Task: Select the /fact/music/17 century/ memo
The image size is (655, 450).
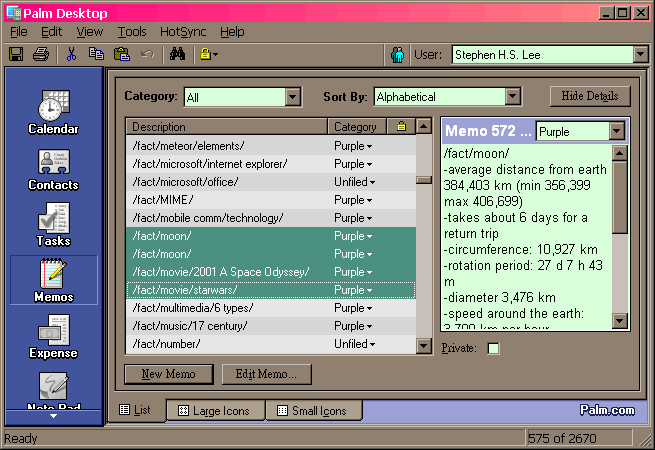Action: [271, 326]
